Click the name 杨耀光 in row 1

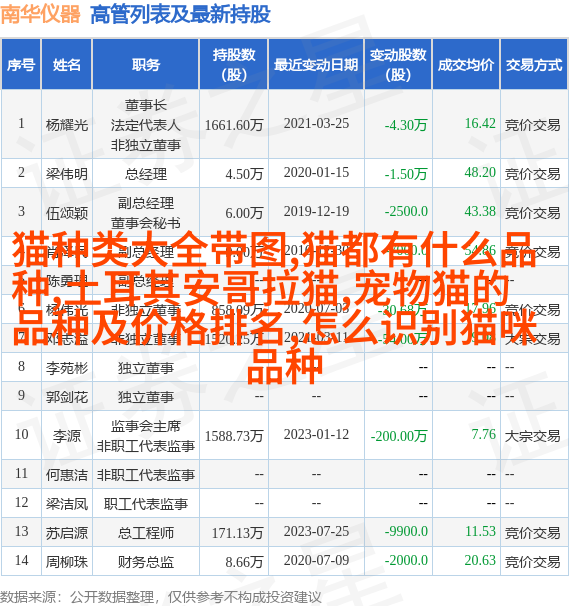[67, 125]
